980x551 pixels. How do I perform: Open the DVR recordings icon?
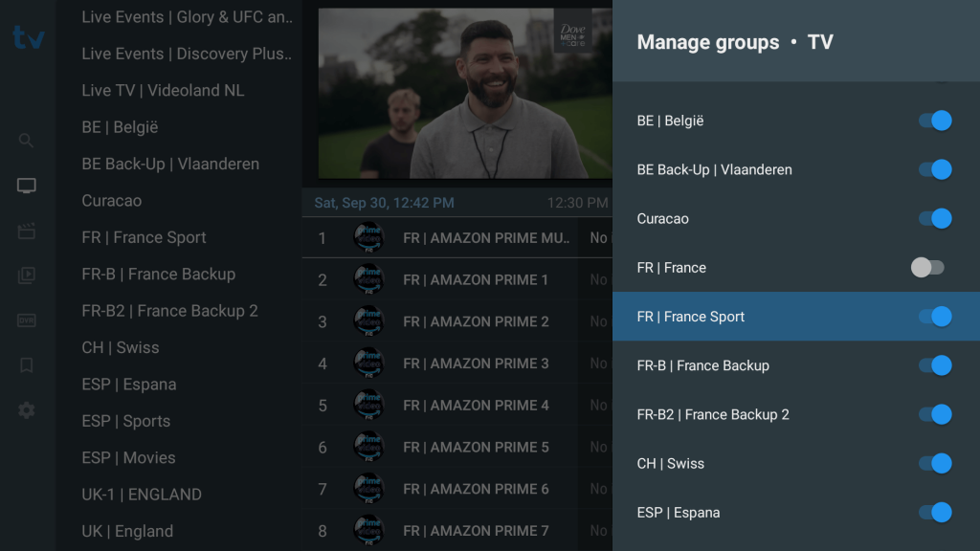(x=27, y=320)
